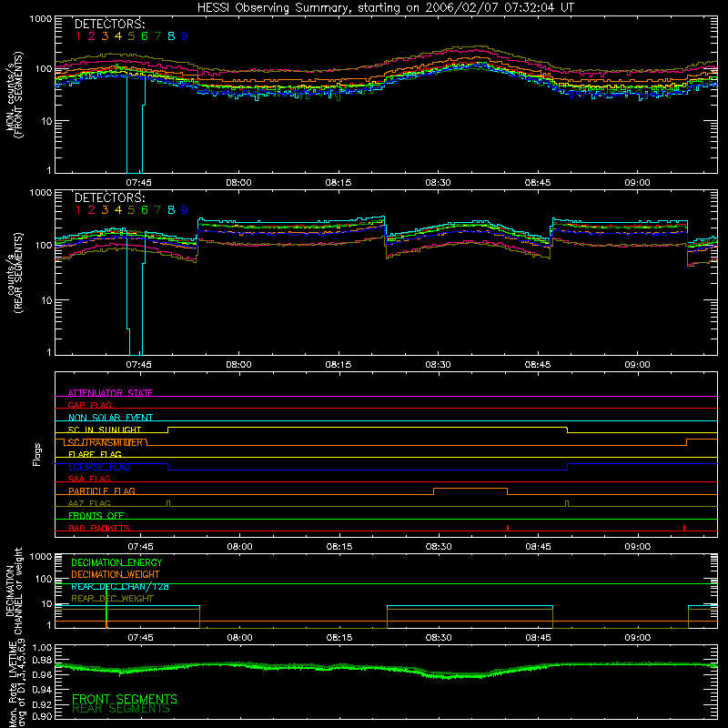Click 08:00 tick label under rear segments plot
Viewport: 728px width, 728px height.
(x=238, y=365)
